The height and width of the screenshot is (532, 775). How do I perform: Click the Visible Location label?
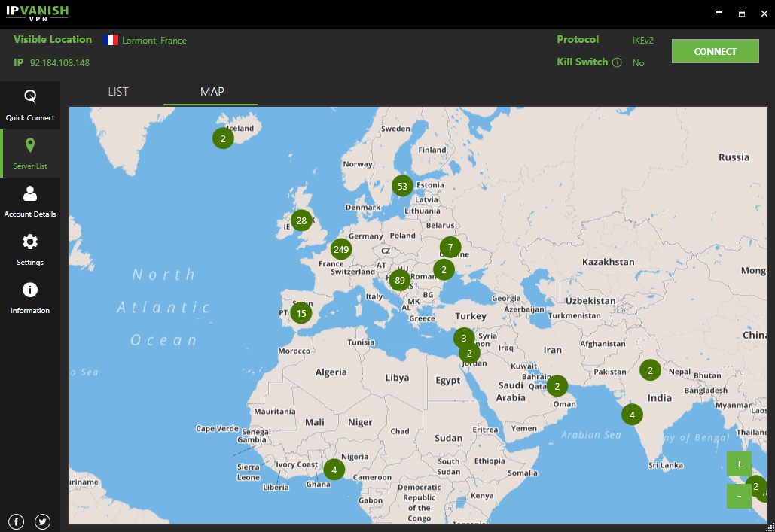pyautogui.click(x=53, y=40)
